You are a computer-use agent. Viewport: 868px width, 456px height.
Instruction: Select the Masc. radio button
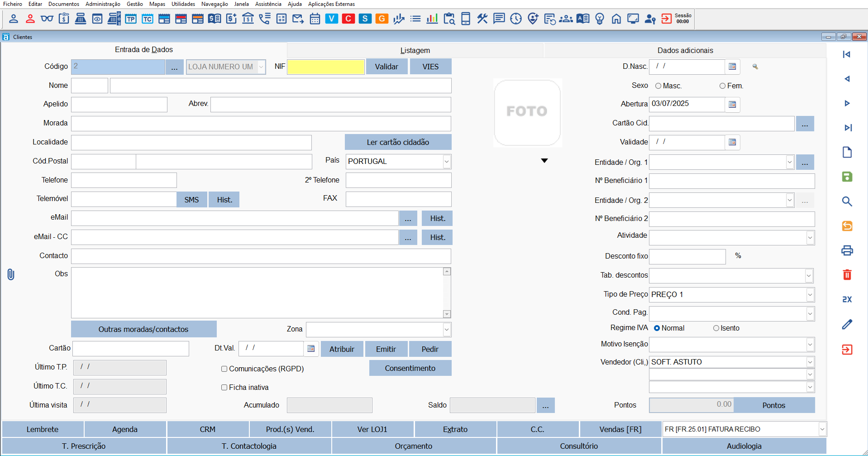click(x=658, y=86)
